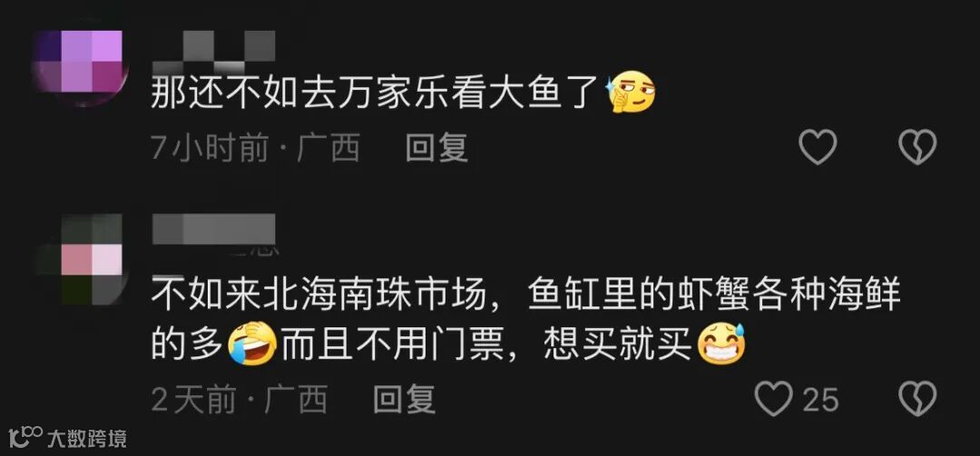Tap the sweating grin emoji after 想买就买
980x456 pixels.
[x=721, y=344]
